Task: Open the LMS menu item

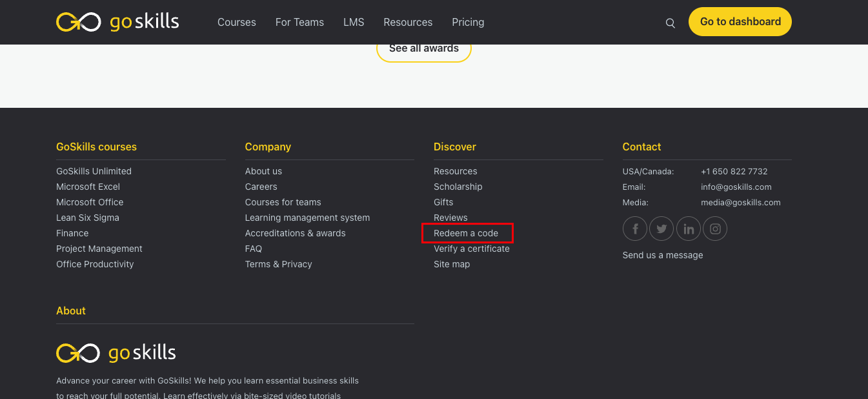Action: 354,22
